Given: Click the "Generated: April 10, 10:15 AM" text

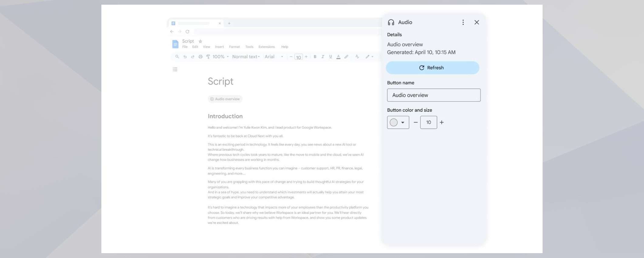Looking at the screenshot, I should (421, 52).
